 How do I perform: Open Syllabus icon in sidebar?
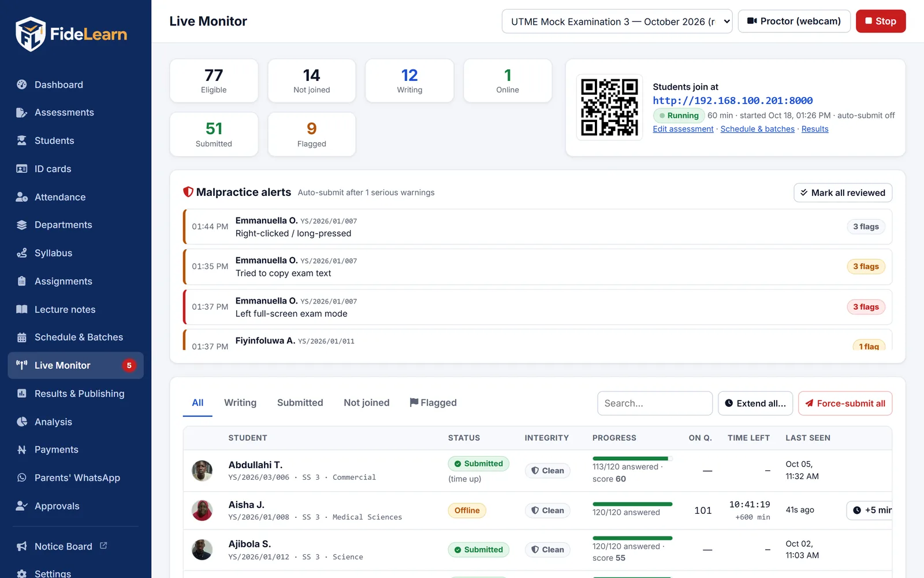click(22, 253)
